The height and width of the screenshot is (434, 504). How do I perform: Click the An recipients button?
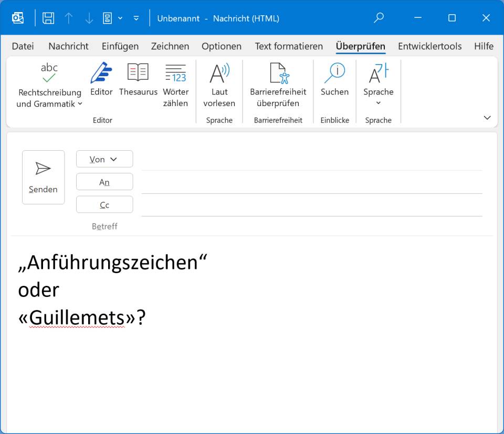coord(104,182)
